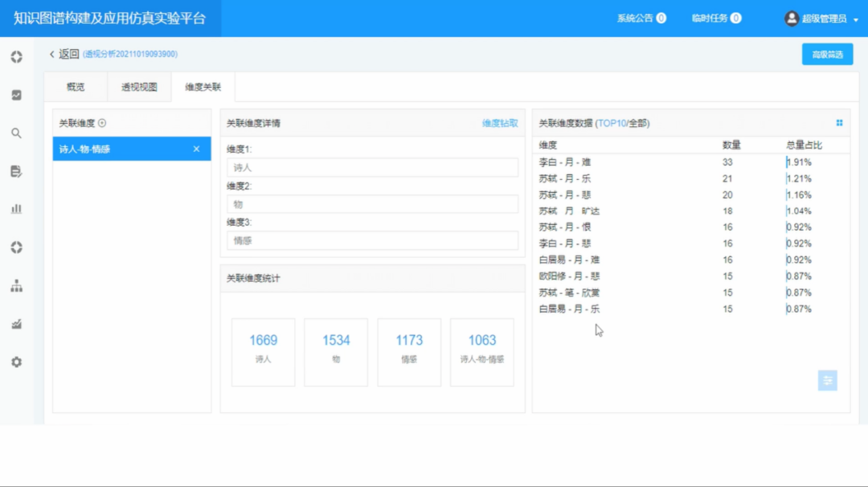
Task: Click the 1.21% percentage cell
Action: 799,178
